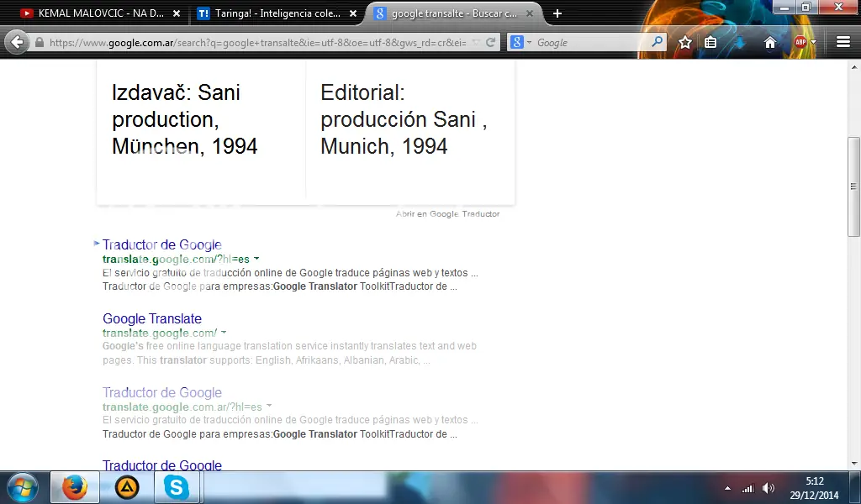Viewport: 861px width, 504px height.
Task: Expand options arrow beside translate.google.com.ar/?hl=es
Action: tap(269, 407)
